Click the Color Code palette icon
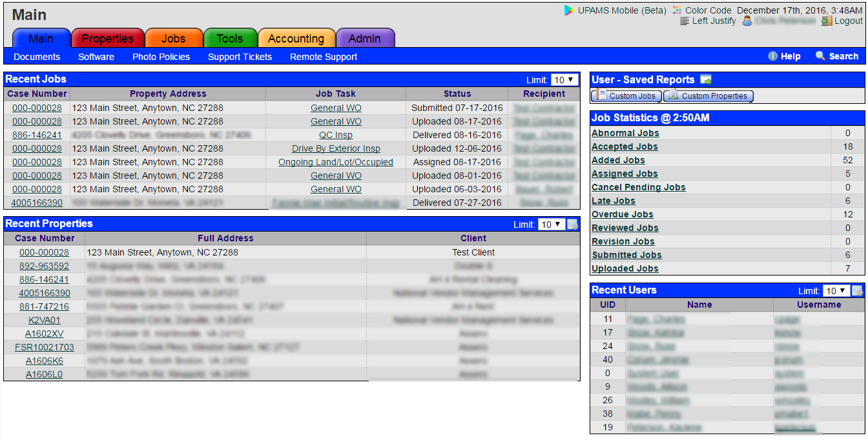The height and width of the screenshot is (440, 868). (x=677, y=10)
